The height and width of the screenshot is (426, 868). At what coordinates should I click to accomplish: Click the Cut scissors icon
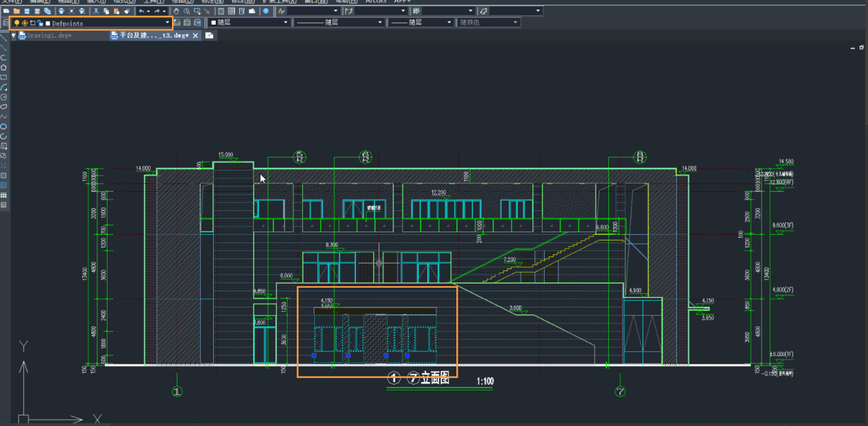[x=97, y=11]
